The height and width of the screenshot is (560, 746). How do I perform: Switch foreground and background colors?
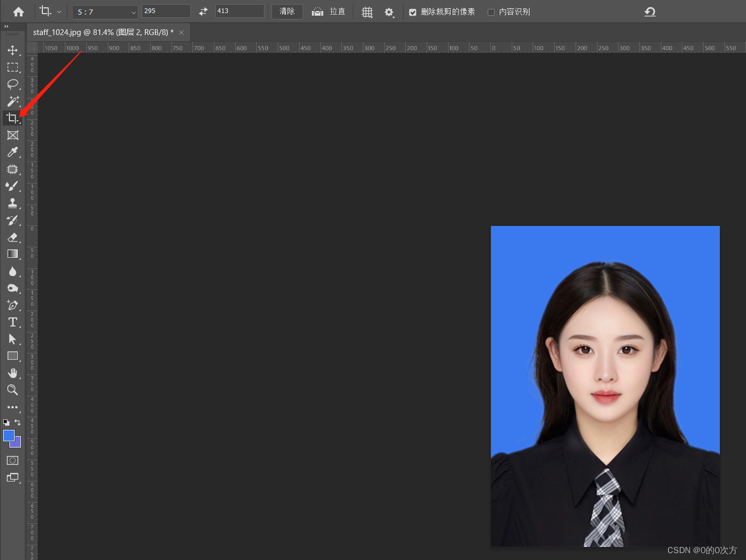[x=18, y=422]
